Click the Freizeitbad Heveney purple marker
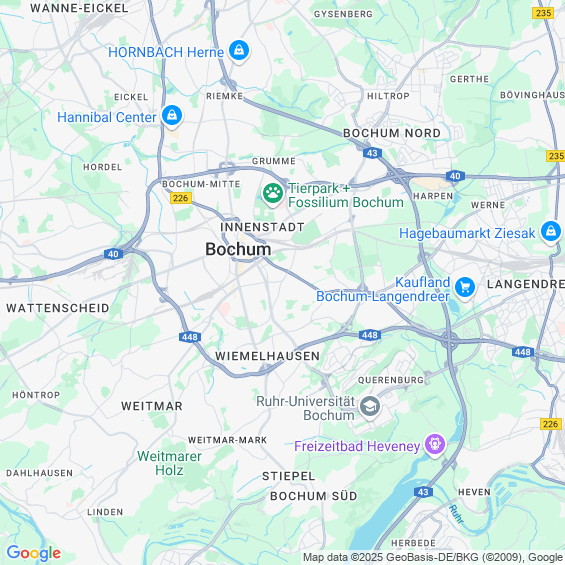This screenshot has width=565, height=565. click(x=435, y=445)
